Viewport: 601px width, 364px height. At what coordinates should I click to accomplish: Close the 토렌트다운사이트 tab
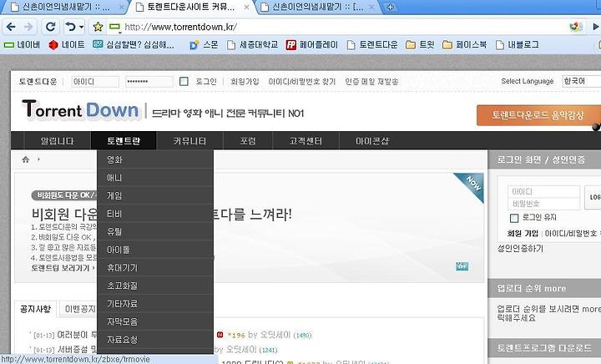(246, 7)
